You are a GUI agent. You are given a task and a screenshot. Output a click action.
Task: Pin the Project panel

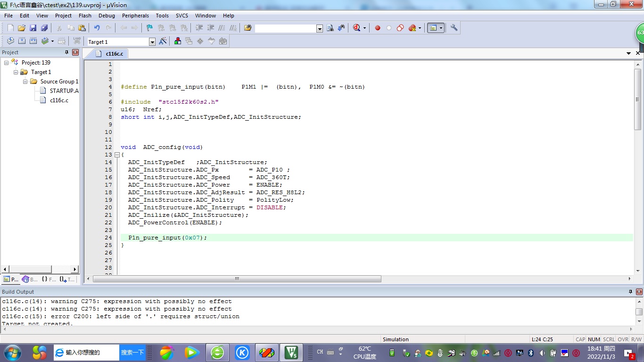pyautogui.click(x=66, y=52)
